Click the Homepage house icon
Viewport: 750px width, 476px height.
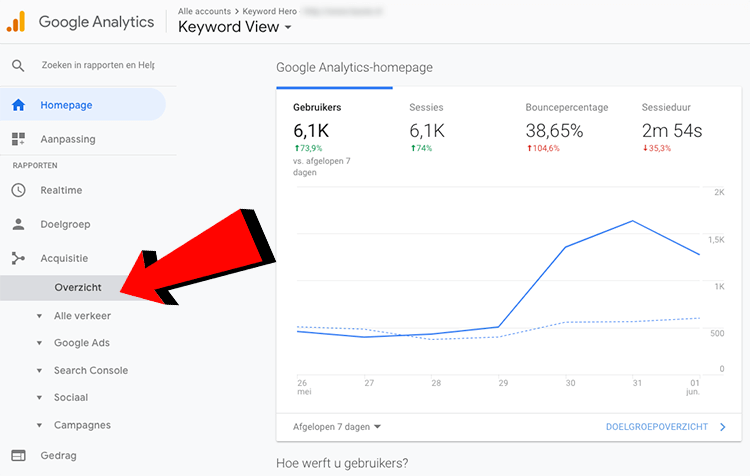pyautogui.click(x=18, y=105)
